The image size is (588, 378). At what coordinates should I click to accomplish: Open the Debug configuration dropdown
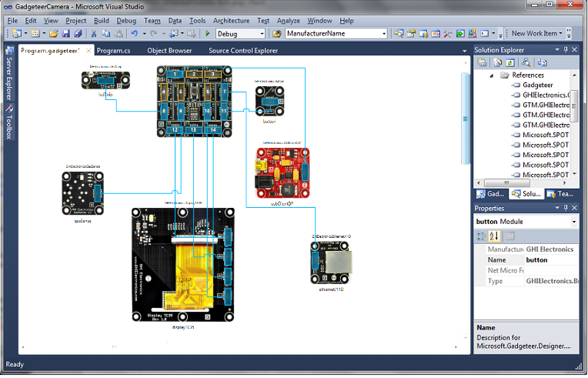262,34
